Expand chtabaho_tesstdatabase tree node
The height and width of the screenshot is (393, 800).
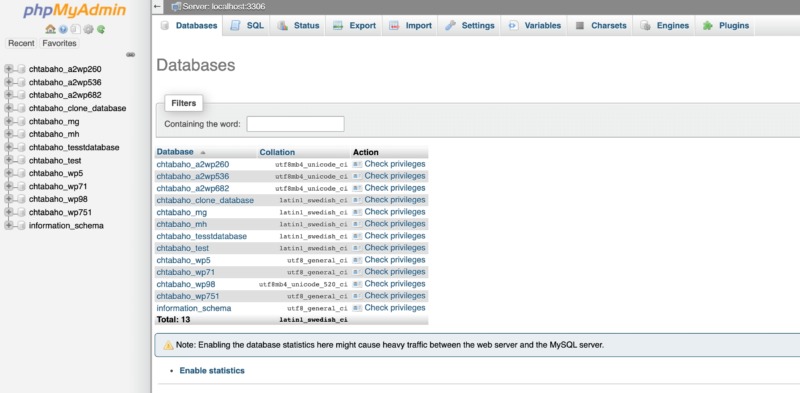click(9, 148)
